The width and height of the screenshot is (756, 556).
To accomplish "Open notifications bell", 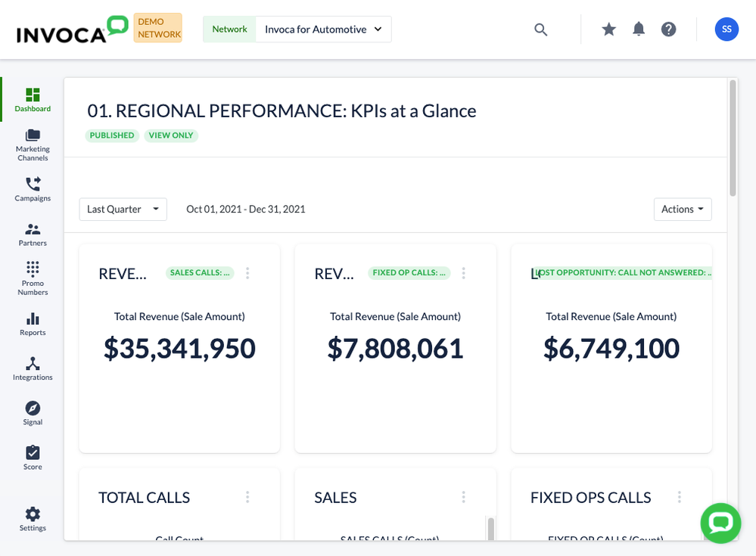I will coord(639,30).
